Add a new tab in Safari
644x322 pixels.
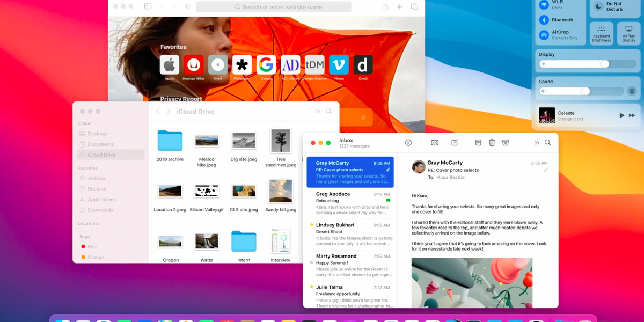[400, 7]
